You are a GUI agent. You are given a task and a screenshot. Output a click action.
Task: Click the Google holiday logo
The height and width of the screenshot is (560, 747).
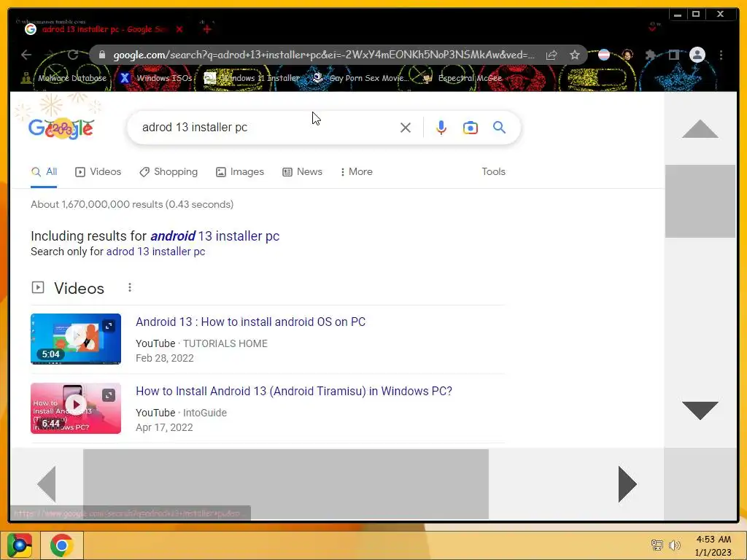pyautogui.click(x=61, y=128)
